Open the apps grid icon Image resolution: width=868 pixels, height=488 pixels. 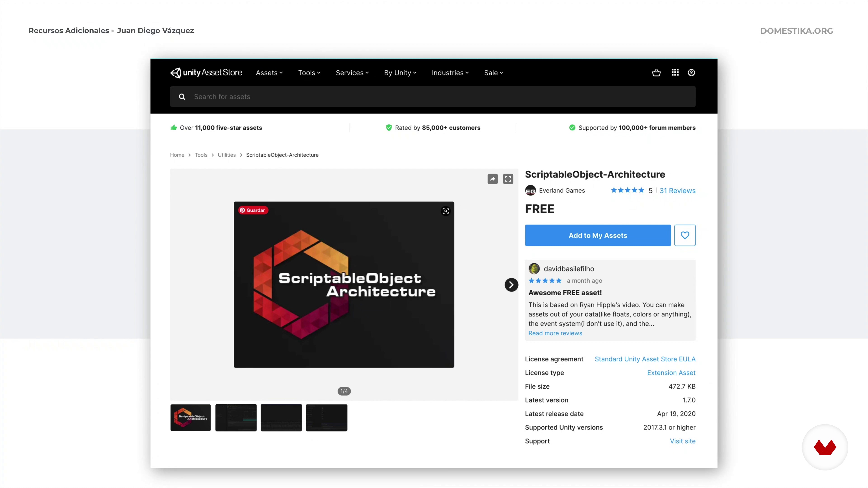click(675, 72)
